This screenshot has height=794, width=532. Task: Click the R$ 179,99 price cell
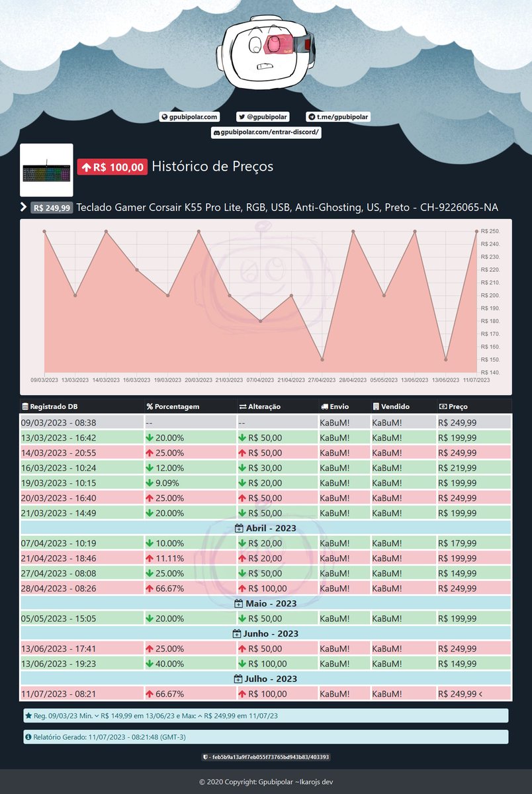pos(474,543)
